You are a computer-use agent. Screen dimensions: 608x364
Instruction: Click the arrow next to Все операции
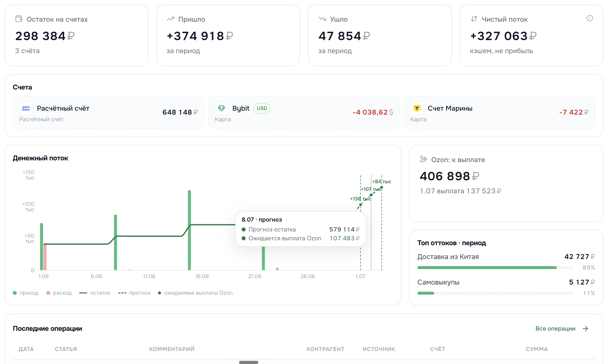point(586,329)
